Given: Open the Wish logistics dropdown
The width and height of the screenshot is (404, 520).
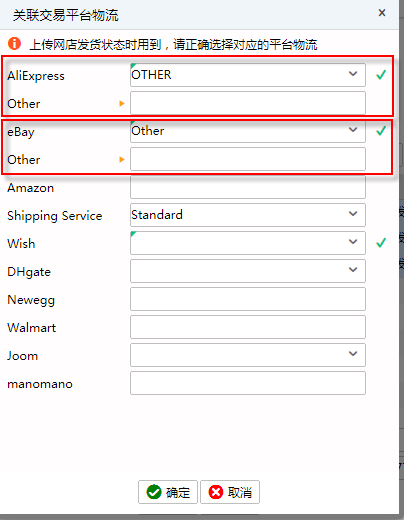Looking at the screenshot, I should click(x=248, y=243).
